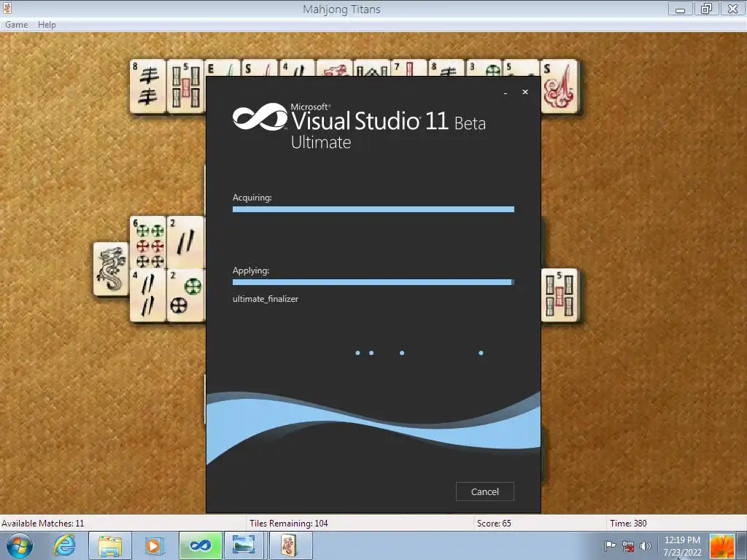Select the 8 character tile at top-left
The image size is (747, 560).
point(148,86)
